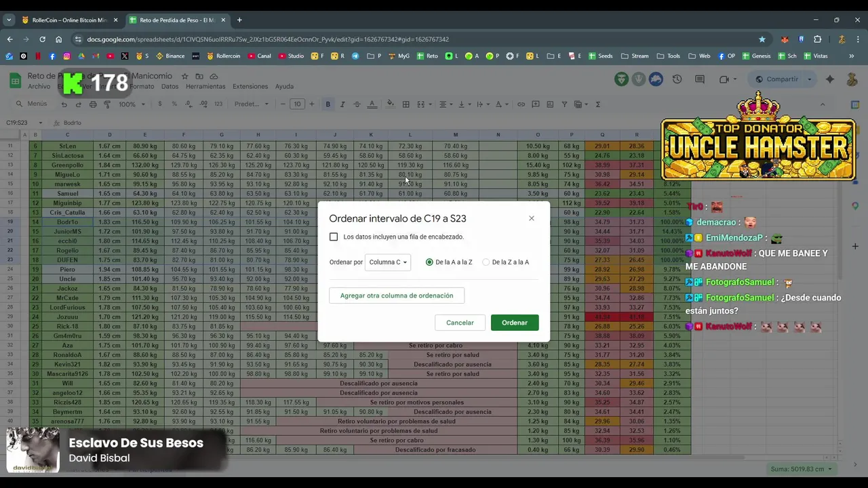Check 'Los datos incluyen una fila de encabezado'
Image resolution: width=868 pixels, height=488 pixels.
point(334,237)
